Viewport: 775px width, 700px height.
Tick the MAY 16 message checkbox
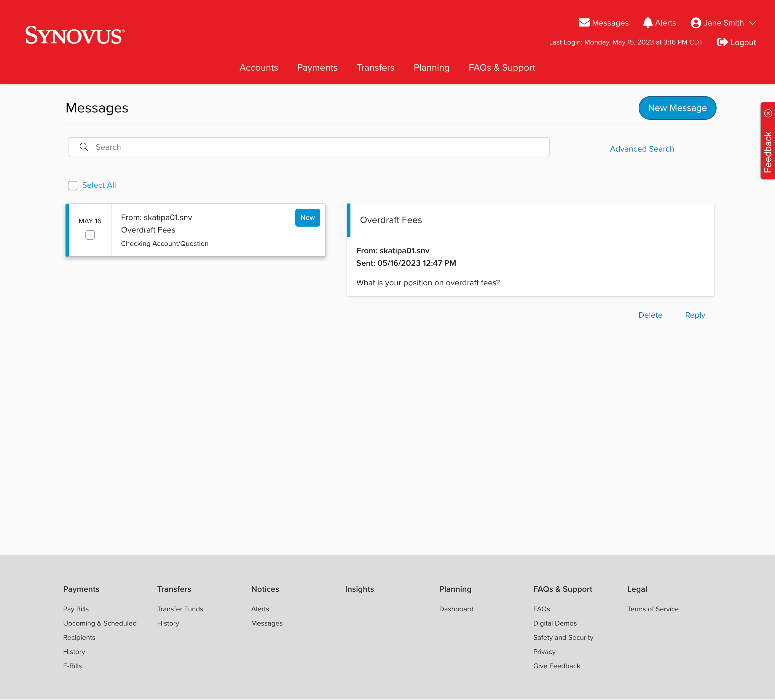pos(90,235)
